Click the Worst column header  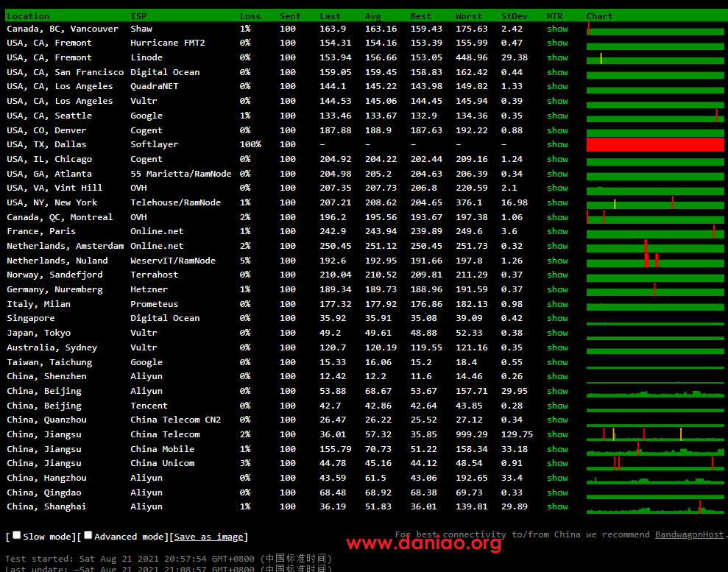click(469, 16)
